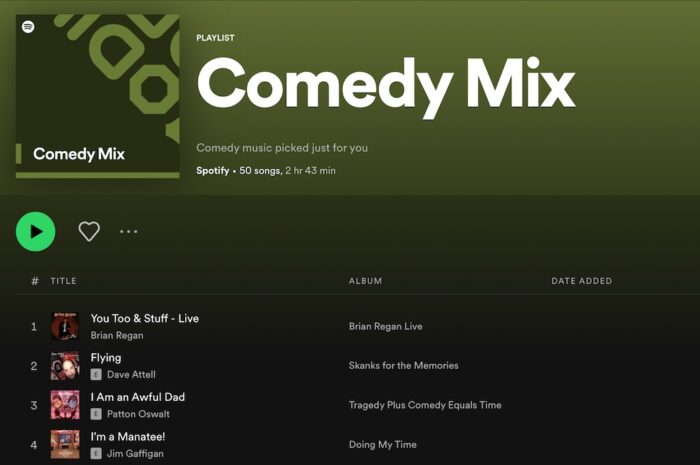Sort tracks by DATE ADDED column header
The width and height of the screenshot is (700, 465).
tap(582, 281)
